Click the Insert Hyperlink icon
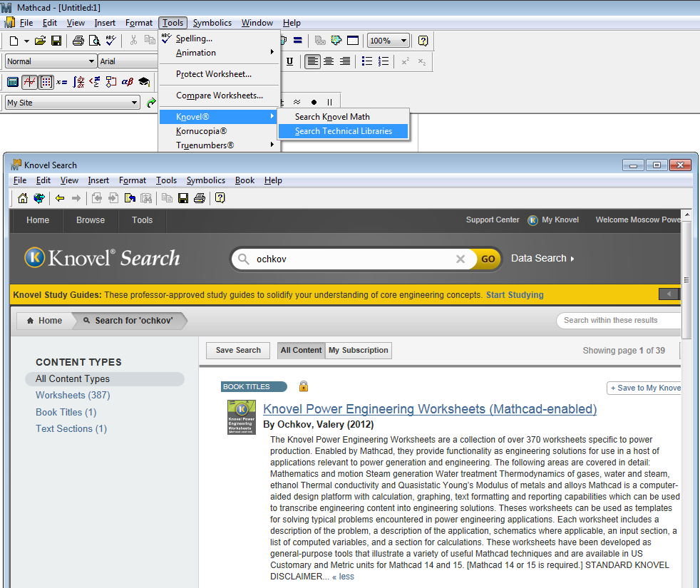Image resolution: width=700 pixels, height=588 pixels. (x=319, y=41)
